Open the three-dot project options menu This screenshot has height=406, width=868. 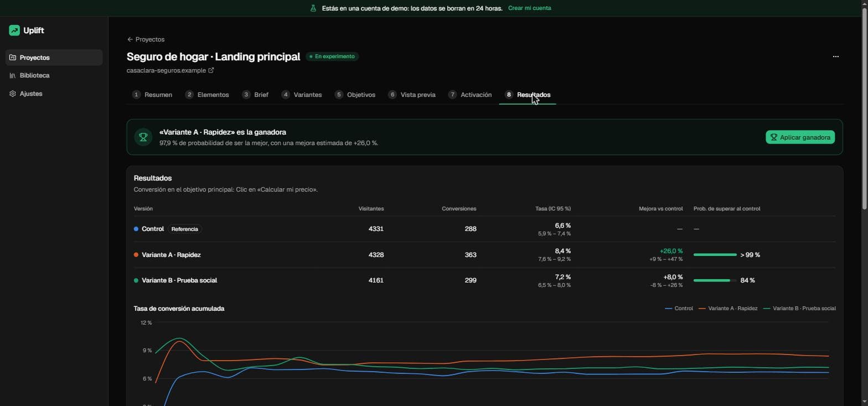click(835, 56)
